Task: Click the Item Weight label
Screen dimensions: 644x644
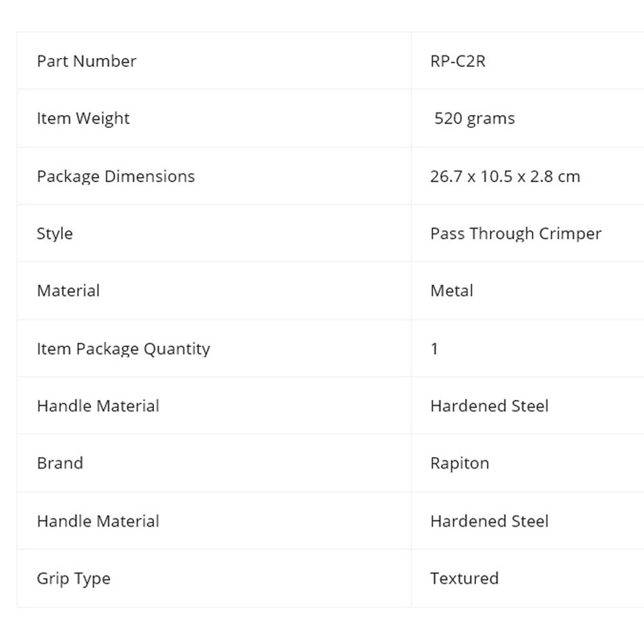Action: (83, 118)
